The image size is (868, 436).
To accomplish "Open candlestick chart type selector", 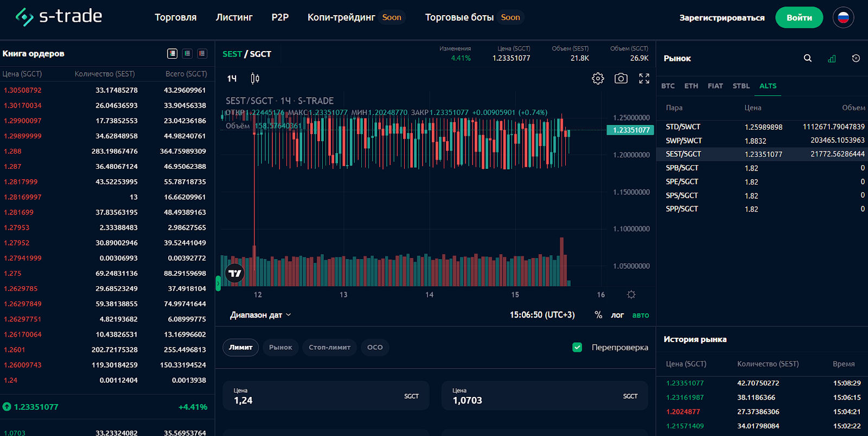I will [x=255, y=79].
